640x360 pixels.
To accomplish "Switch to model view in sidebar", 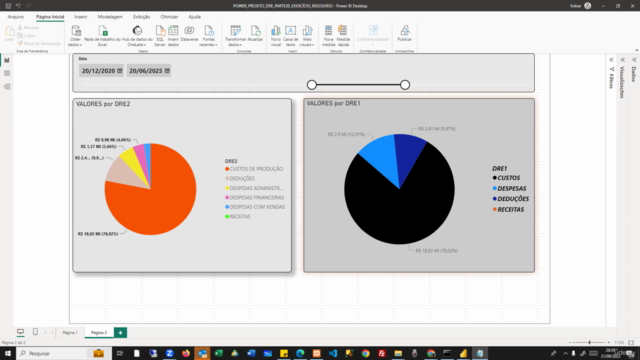I will [7, 87].
